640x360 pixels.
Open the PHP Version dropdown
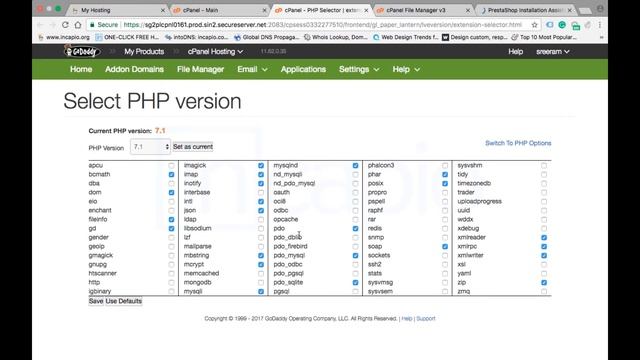[x=150, y=147]
